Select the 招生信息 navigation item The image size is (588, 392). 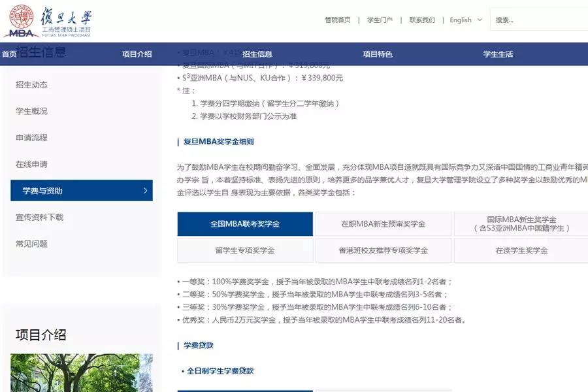click(257, 54)
